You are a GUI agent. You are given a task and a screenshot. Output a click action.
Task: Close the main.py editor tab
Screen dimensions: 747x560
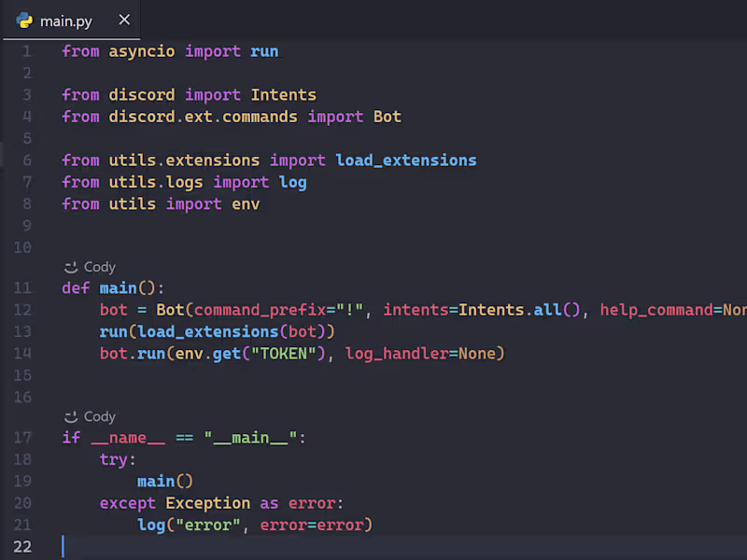pyautogui.click(x=124, y=21)
